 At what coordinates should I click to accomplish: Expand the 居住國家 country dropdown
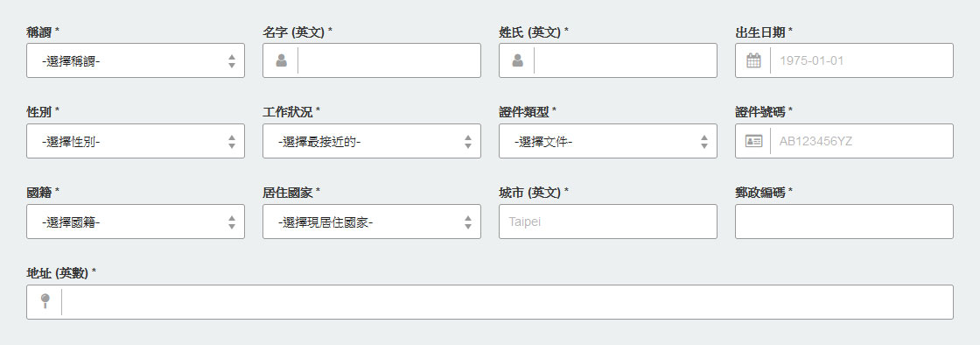tap(372, 222)
